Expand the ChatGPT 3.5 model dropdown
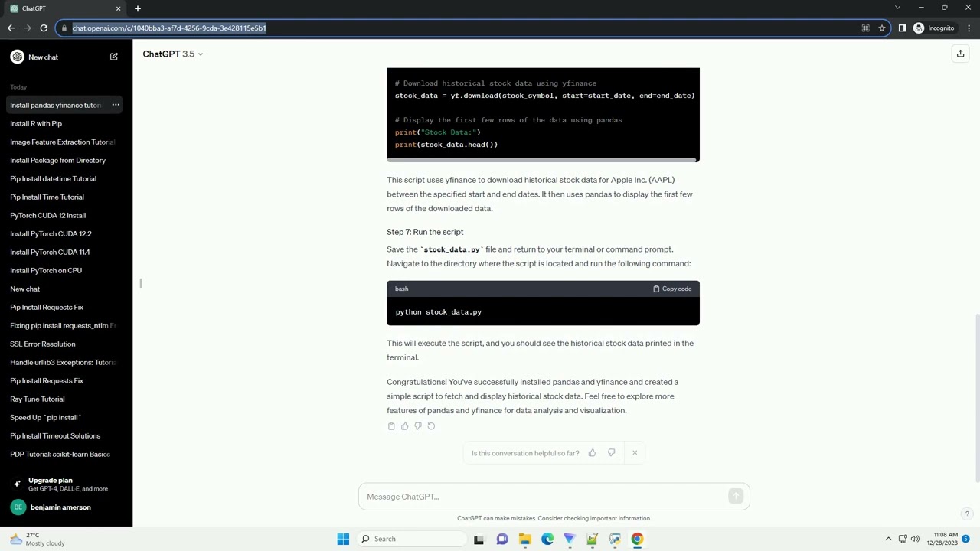The width and height of the screenshot is (980, 551). click(173, 54)
